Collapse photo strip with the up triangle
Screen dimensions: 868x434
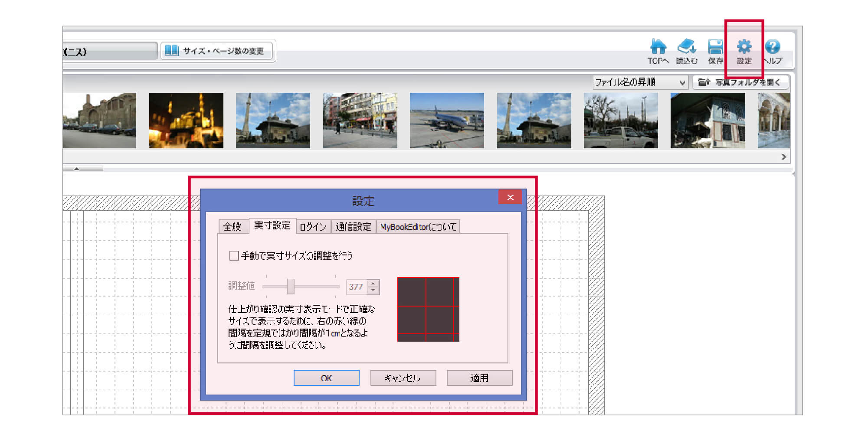[77, 169]
